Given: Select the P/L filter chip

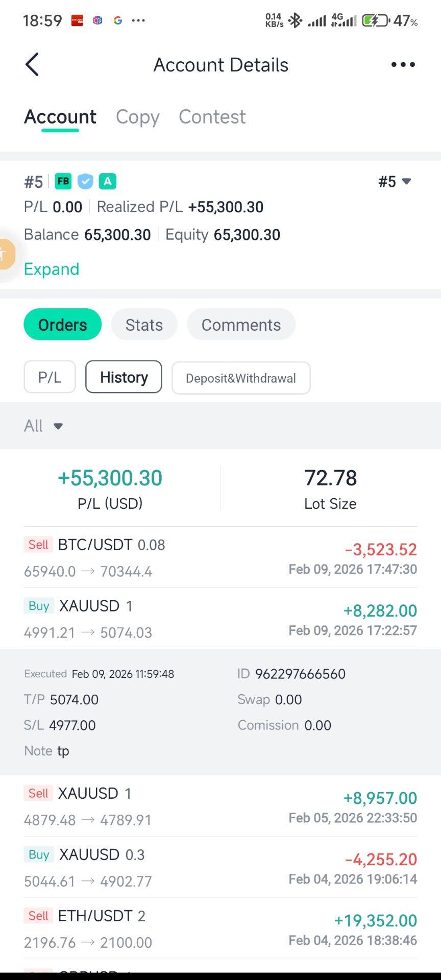Looking at the screenshot, I should (50, 377).
